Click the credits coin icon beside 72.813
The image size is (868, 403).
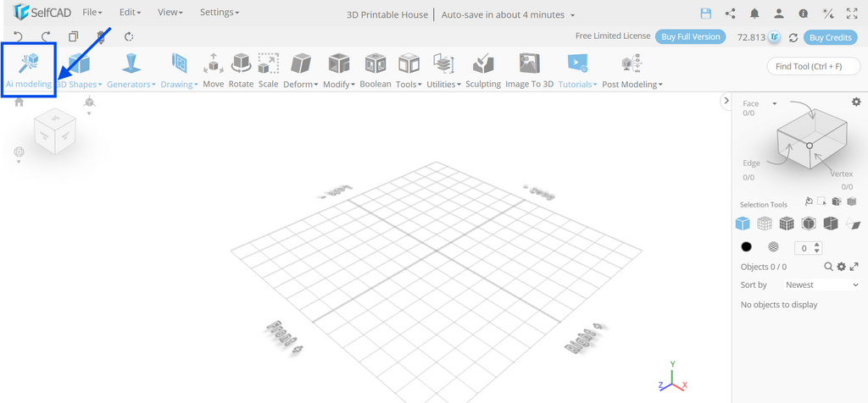click(x=775, y=37)
